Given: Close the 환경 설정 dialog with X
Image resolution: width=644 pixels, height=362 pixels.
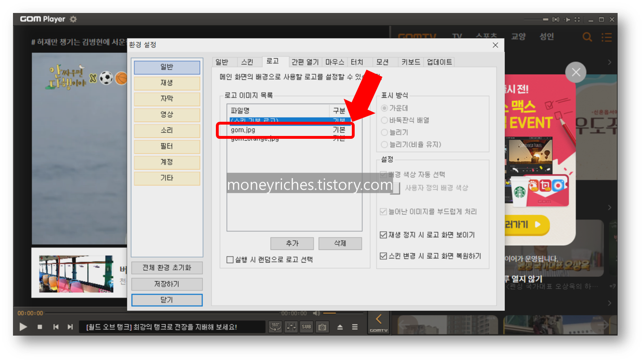Looking at the screenshot, I should (495, 45).
